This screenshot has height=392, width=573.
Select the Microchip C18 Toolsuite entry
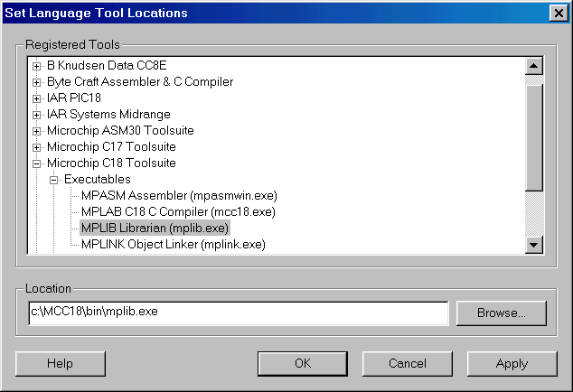(x=111, y=163)
